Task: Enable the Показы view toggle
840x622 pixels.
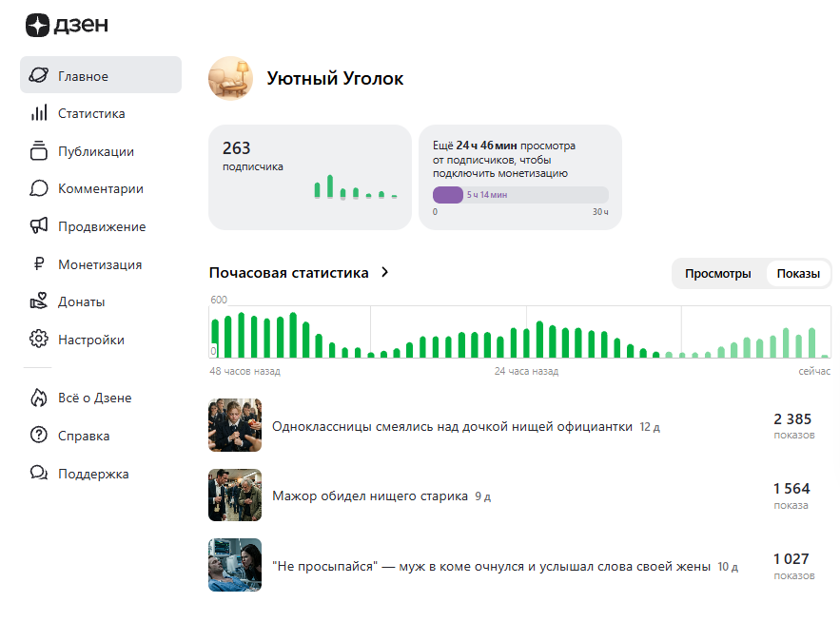Action: (x=797, y=273)
